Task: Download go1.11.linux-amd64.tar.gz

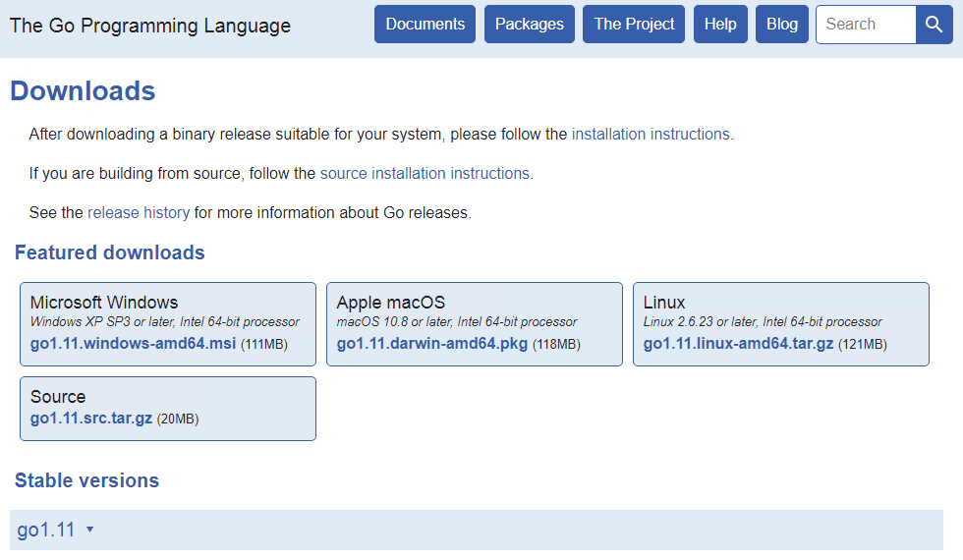Action: coord(738,343)
